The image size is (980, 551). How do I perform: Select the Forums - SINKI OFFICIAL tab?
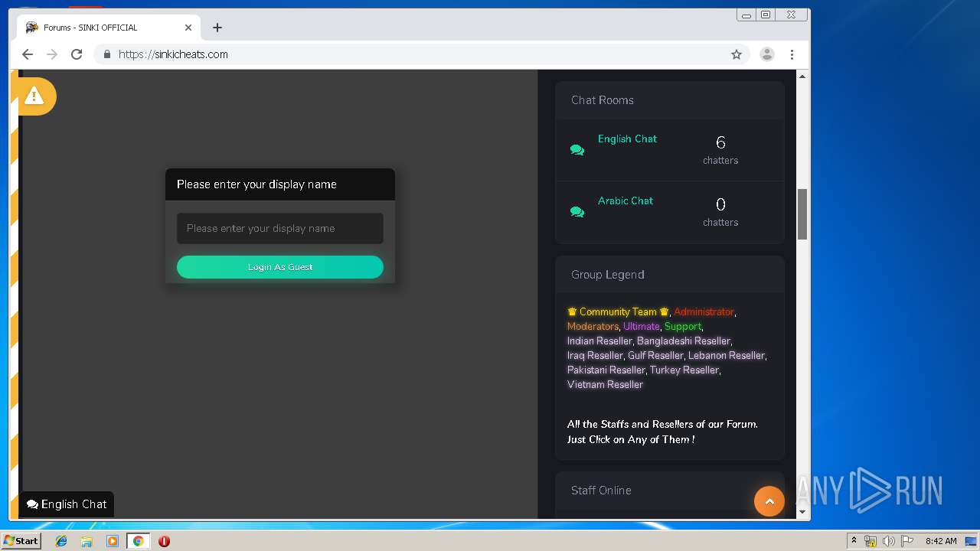tap(109, 28)
